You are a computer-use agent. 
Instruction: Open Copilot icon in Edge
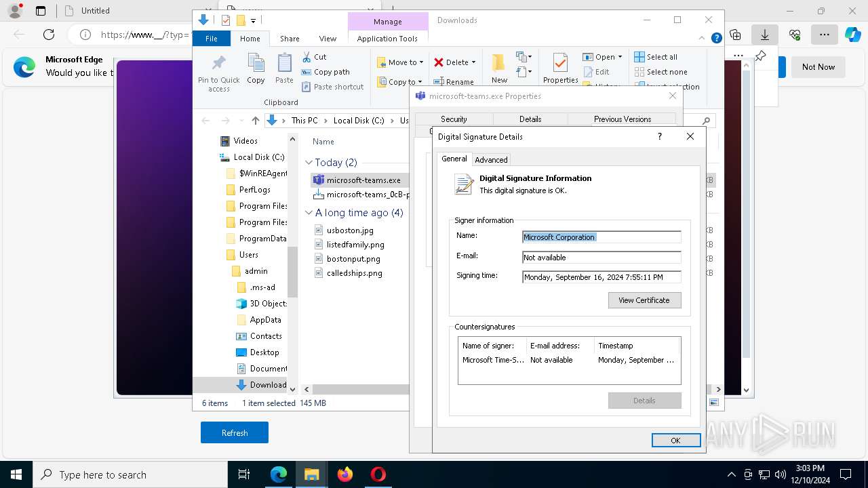point(852,35)
